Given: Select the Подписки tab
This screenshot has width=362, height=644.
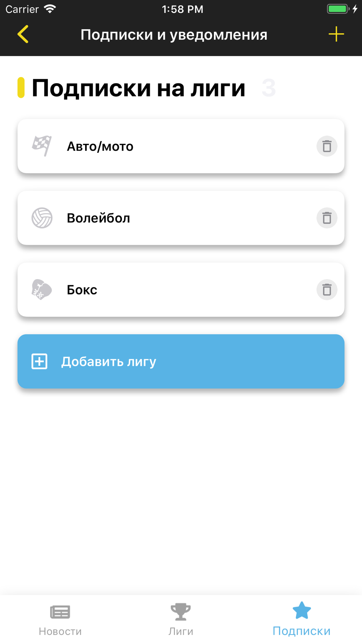Looking at the screenshot, I should [301, 620].
